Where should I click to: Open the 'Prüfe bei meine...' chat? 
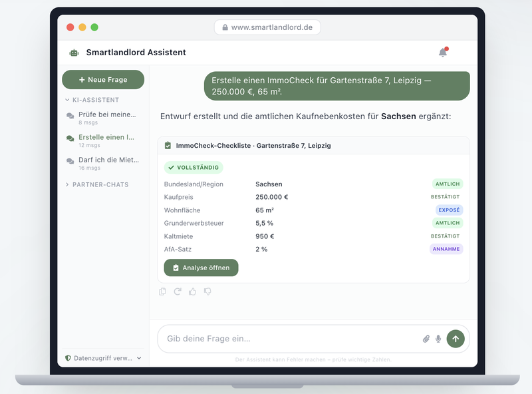103,118
